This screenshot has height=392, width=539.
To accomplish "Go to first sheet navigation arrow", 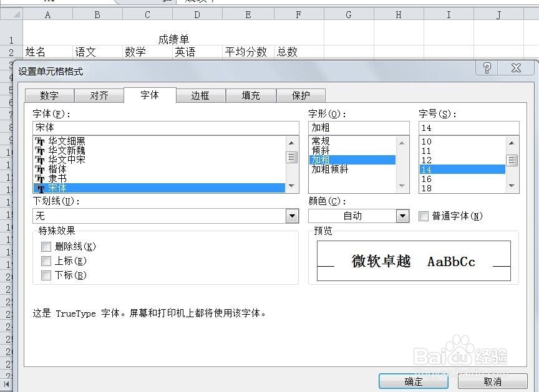I will (x=6, y=385).
